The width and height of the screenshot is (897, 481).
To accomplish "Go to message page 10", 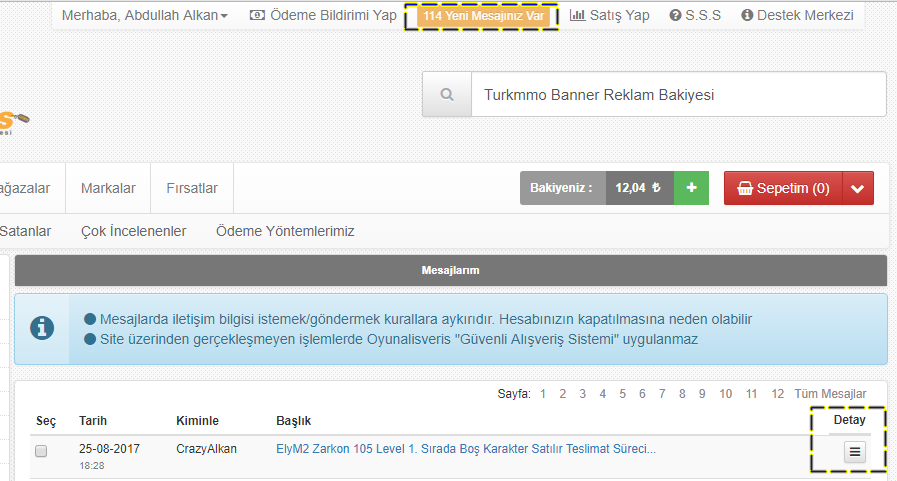I will [725, 394].
